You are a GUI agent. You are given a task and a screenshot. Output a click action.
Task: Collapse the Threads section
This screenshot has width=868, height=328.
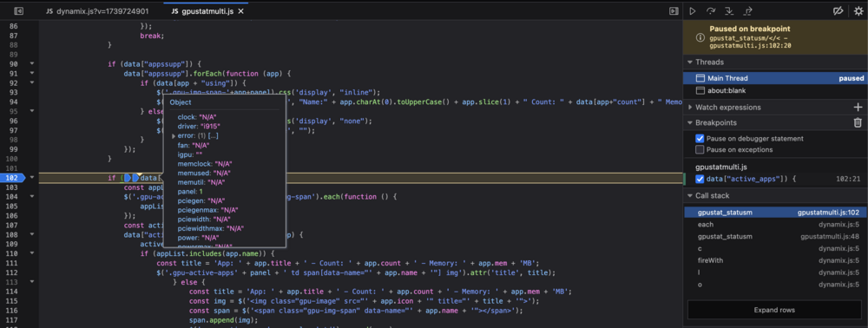point(690,62)
